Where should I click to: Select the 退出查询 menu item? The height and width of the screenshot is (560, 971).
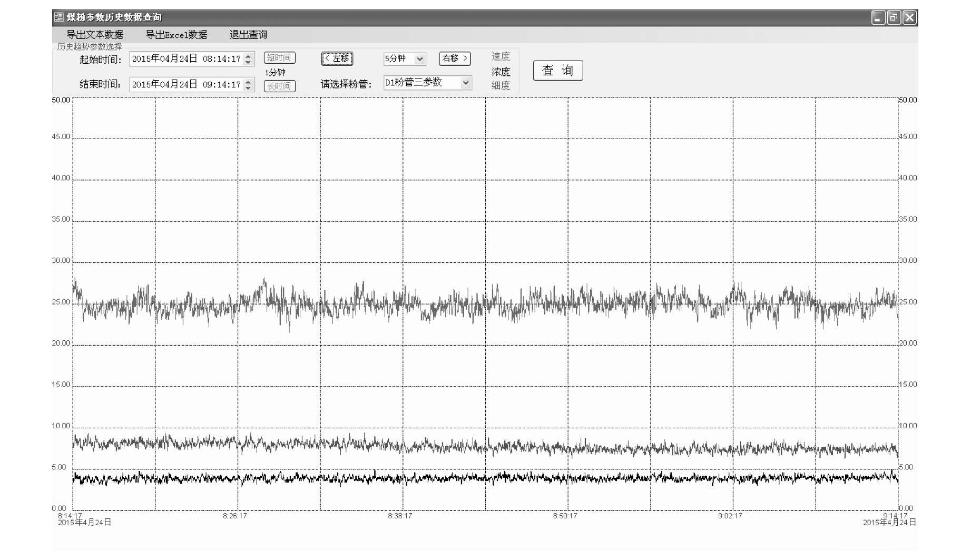[248, 35]
